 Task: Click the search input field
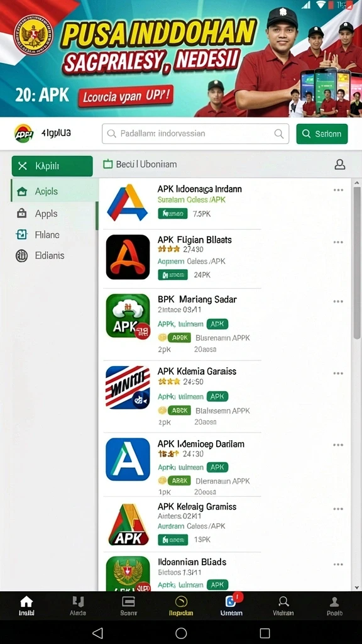[195, 134]
